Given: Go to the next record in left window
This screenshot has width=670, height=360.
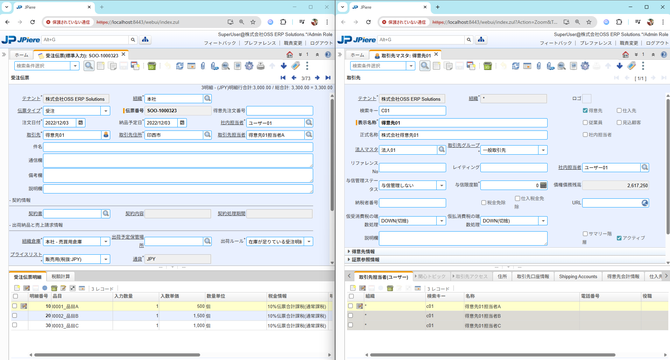Looking at the screenshot, I should tap(317, 78).
